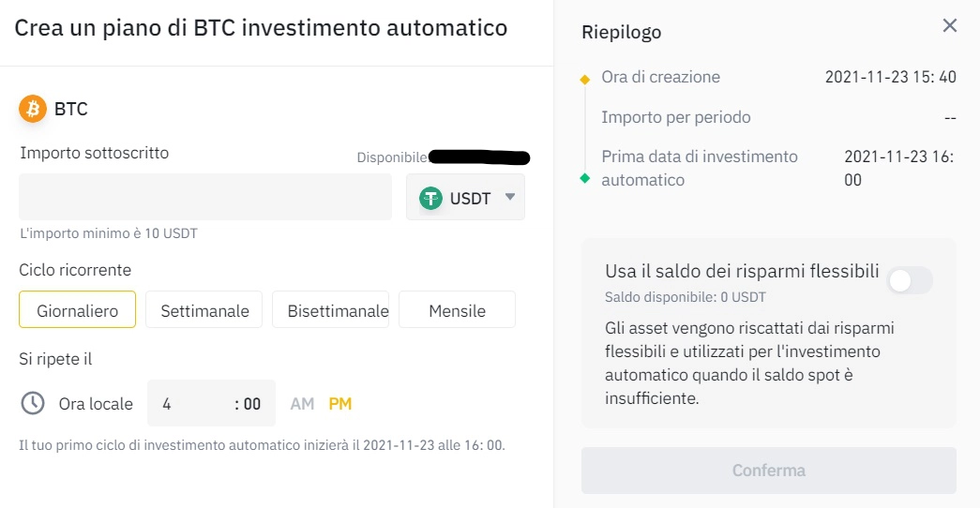Screen dimensions: 980x508
Task: Click the clock icon beside Ora locale
Action: click(33, 403)
